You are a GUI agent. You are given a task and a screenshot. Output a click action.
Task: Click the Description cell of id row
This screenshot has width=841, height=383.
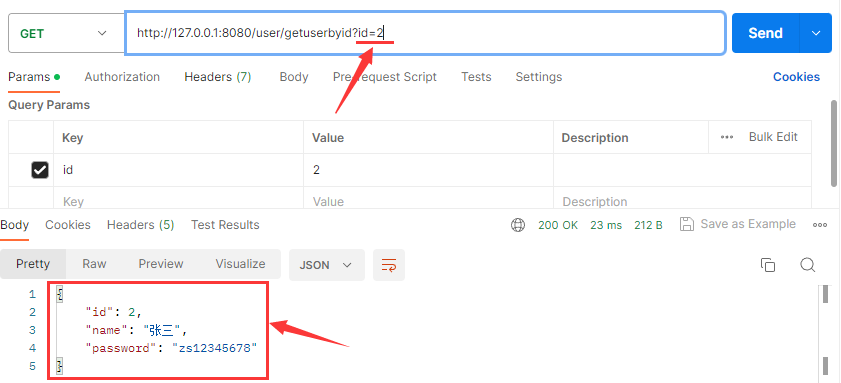682,170
